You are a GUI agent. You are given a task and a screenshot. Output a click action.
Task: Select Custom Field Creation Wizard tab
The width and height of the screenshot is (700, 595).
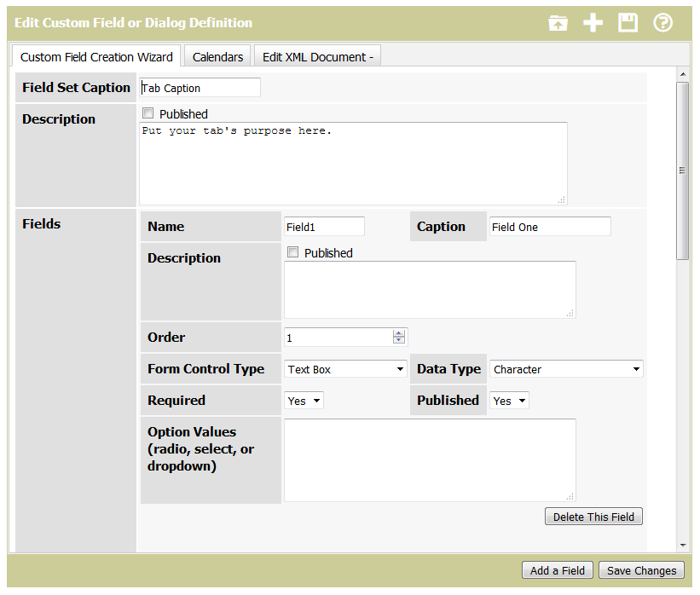pos(96,57)
